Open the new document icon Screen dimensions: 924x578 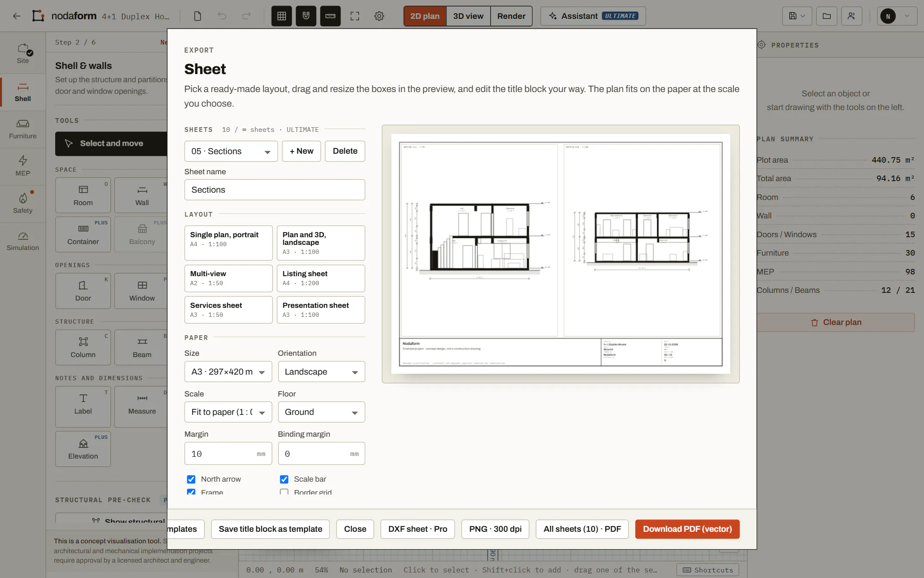pyautogui.click(x=197, y=16)
